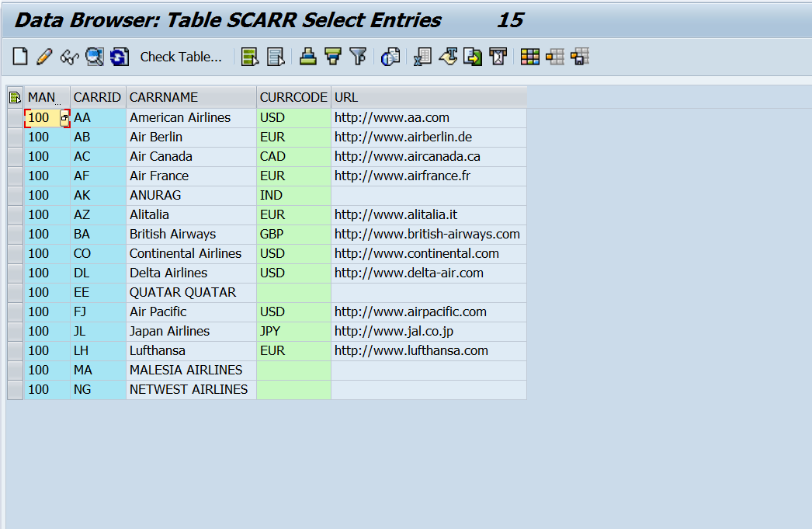The height and width of the screenshot is (529, 812).
Task: Click the http://www.airpacific.com URL cell
Action: [429, 312]
